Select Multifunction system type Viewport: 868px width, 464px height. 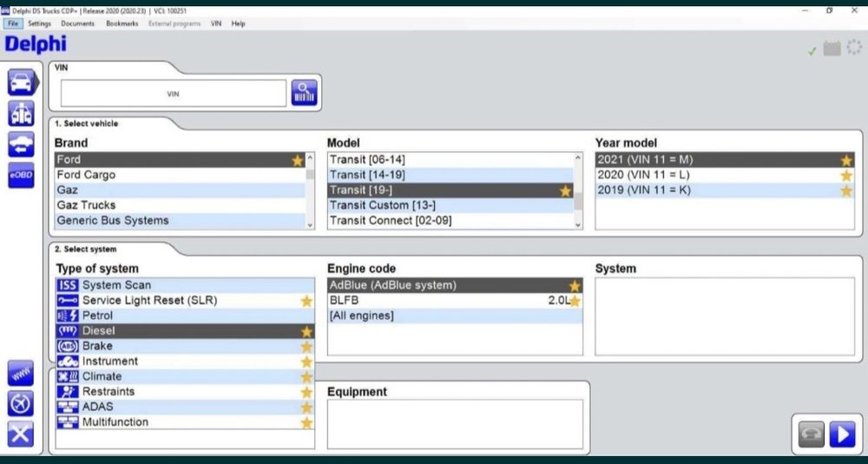(185, 422)
